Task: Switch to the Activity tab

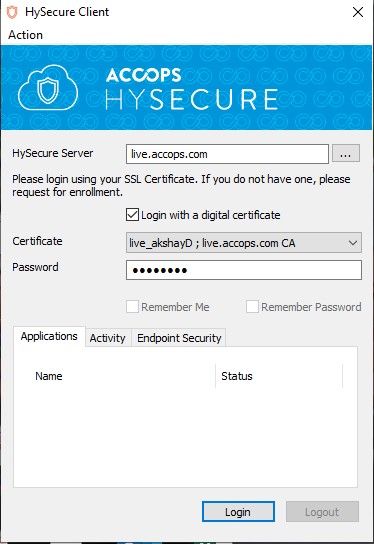Action: (108, 338)
